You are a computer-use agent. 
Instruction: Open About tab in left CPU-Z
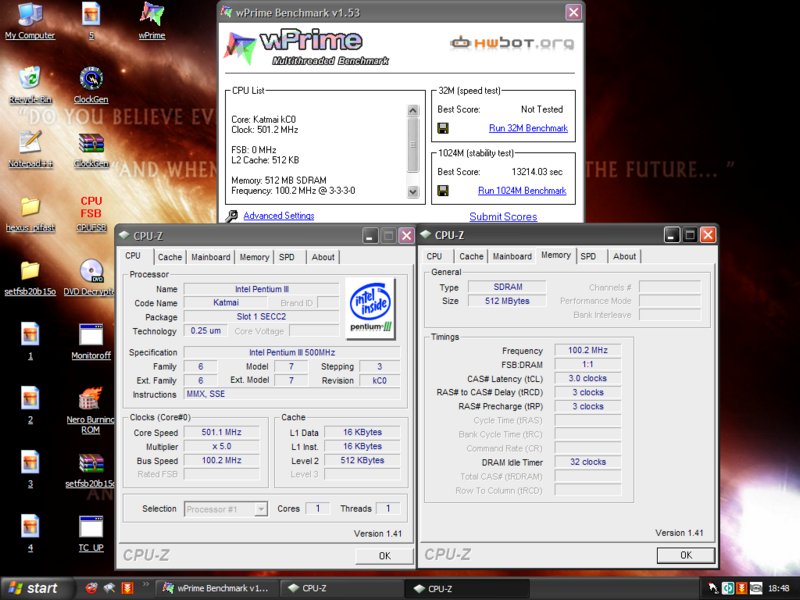pos(323,257)
